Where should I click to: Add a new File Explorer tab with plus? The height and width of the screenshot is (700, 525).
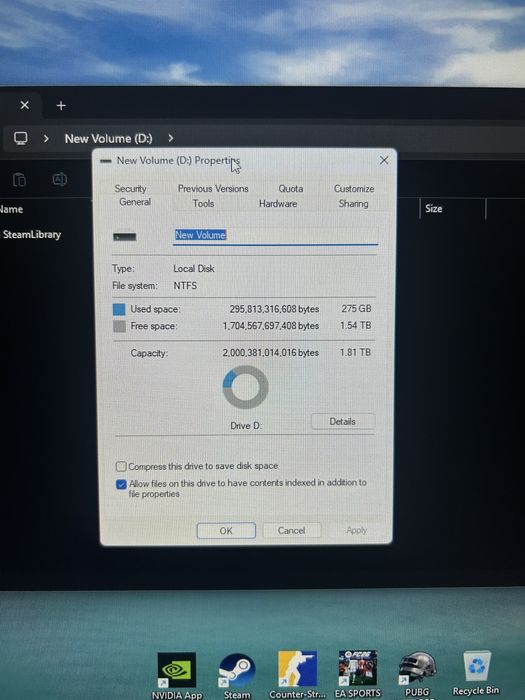[x=61, y=106]
